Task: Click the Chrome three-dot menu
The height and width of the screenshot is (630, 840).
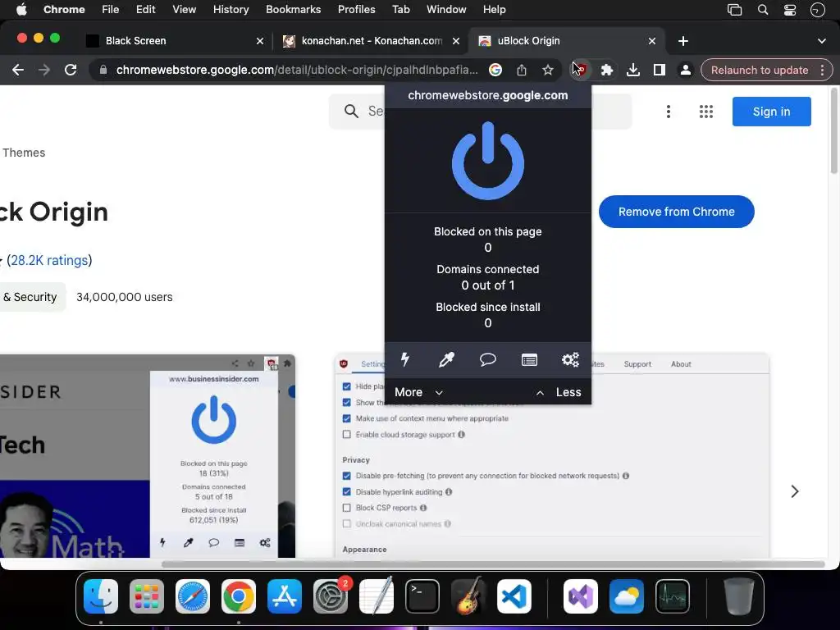Action: point(822,70)
